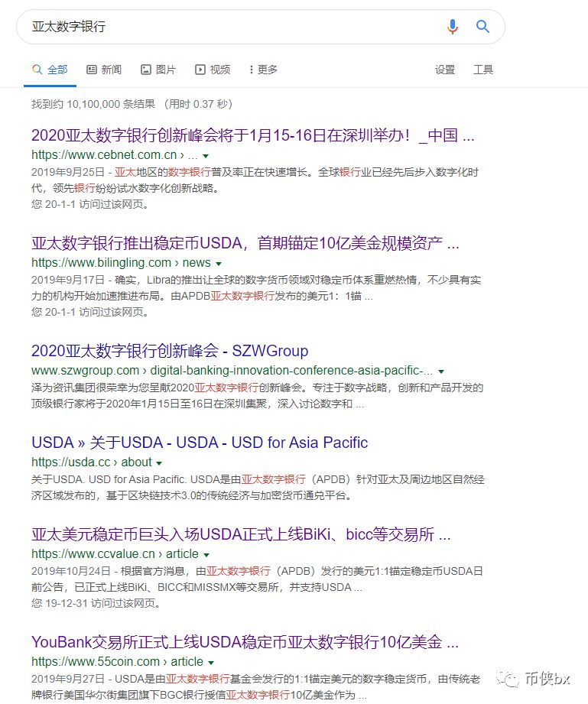Switch to the 图片 results tab
The image size is (588, 704).
(x=158, y=70)
